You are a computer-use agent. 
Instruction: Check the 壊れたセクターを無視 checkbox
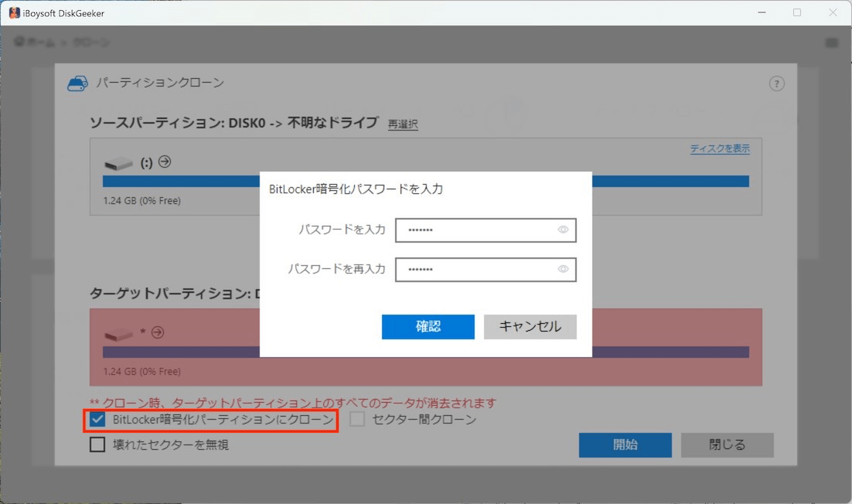click(x=97, y=444)
